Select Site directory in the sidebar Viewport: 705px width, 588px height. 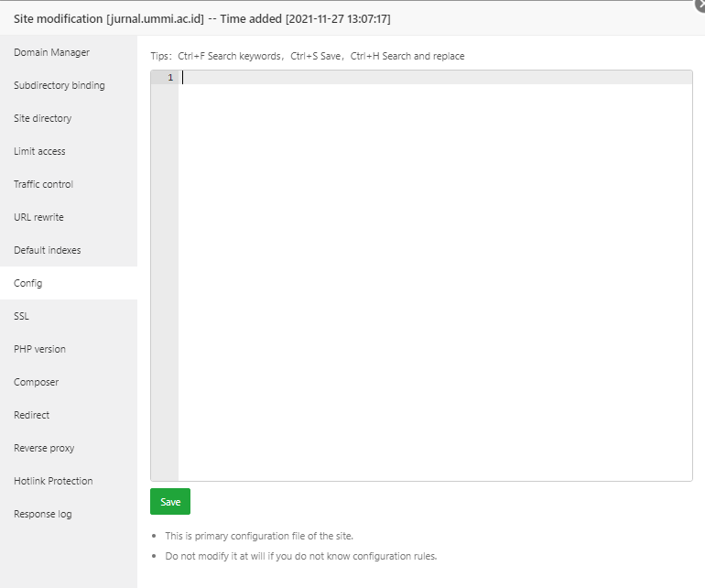42,118
